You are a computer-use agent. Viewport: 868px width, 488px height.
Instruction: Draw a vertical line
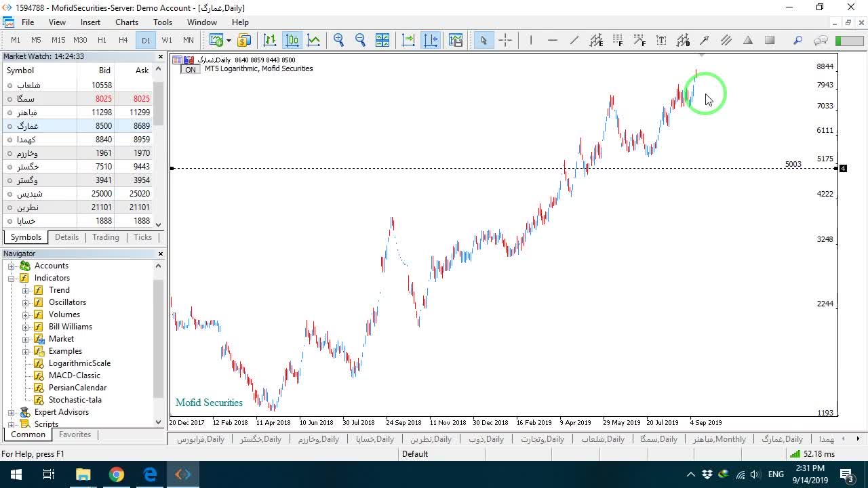[x=531, y=40]
